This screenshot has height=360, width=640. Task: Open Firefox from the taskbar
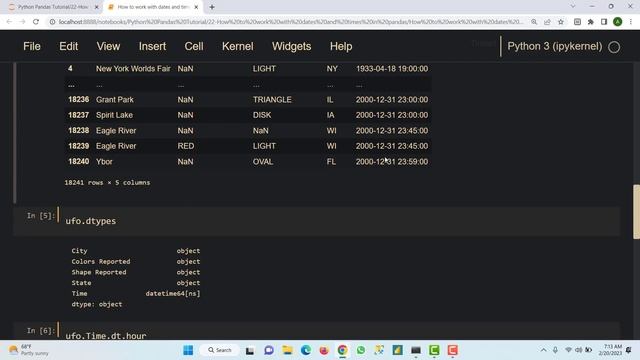tap(324, 350)
